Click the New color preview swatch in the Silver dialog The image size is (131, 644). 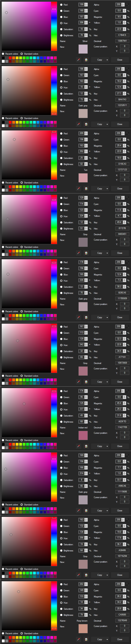point(83,49)
